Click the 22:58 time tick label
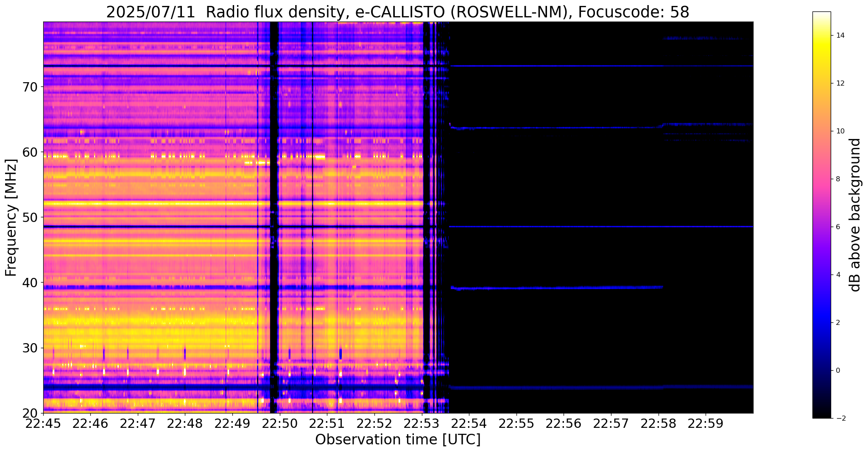The image size is (868, 452). pyautogui.click(x=659, y=423)
